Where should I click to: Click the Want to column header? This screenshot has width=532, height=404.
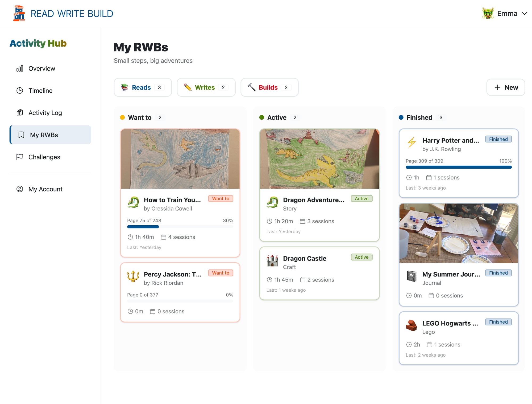(140, 117)
